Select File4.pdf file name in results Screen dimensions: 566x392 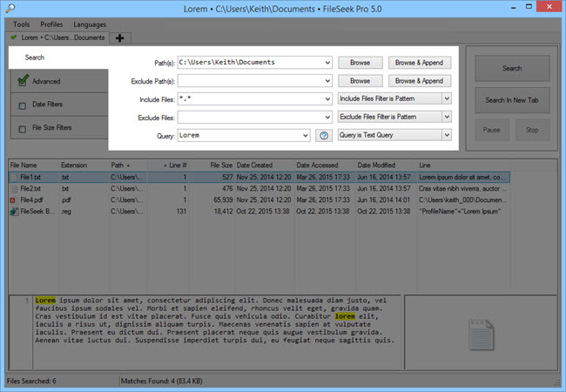[31, 200]
